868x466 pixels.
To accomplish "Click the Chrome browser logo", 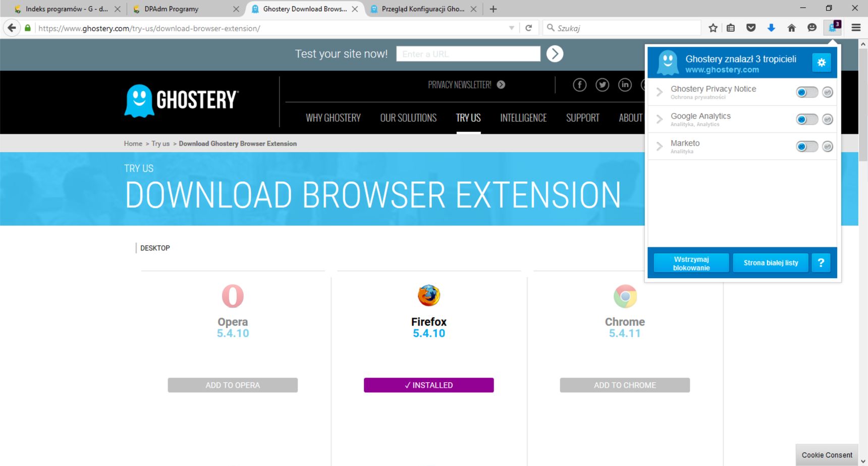I will click(625, 296).
